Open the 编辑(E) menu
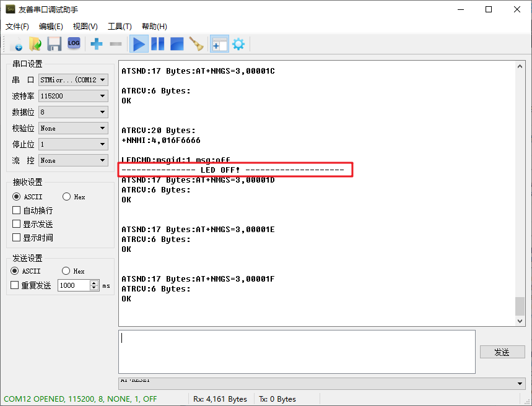The height and width of the screenshot is (406, 532). pos(51,27)
